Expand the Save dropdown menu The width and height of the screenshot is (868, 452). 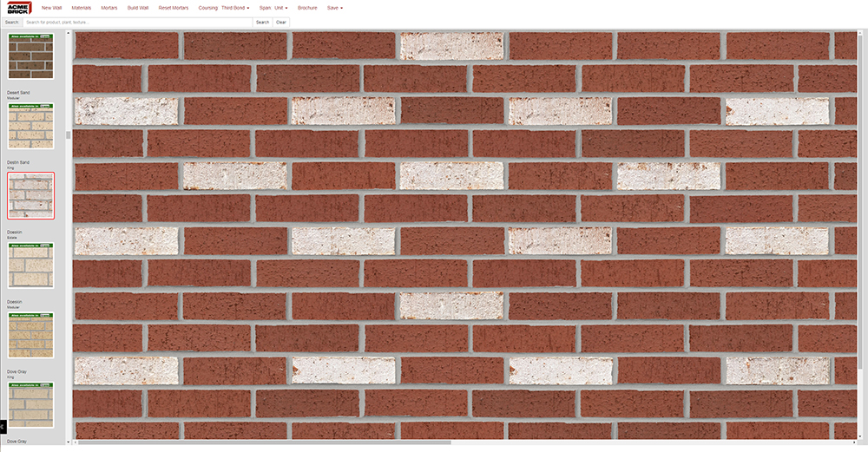point(335,8)
